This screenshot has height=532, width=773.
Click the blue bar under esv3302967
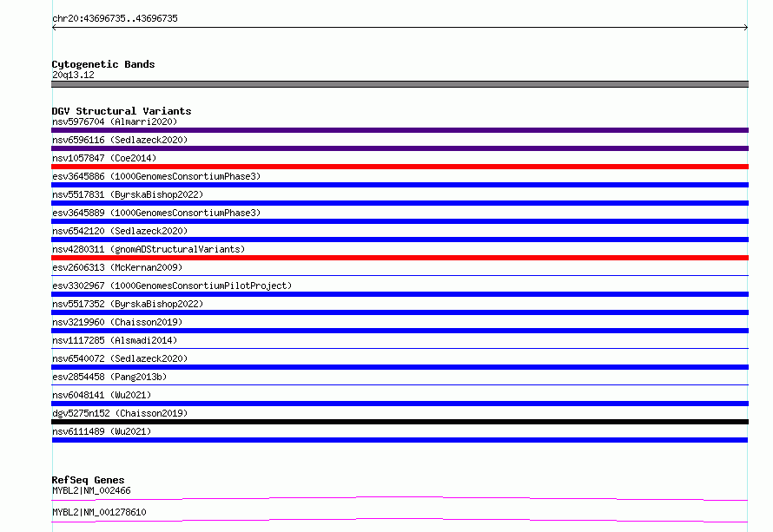[x=400, y=294]
